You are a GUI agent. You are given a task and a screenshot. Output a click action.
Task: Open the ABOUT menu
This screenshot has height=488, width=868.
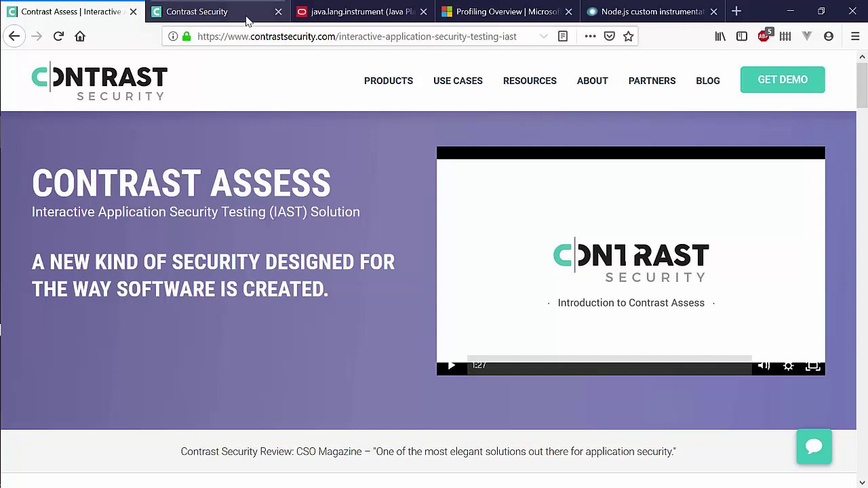pyautogui.click(x=592, y=81)
